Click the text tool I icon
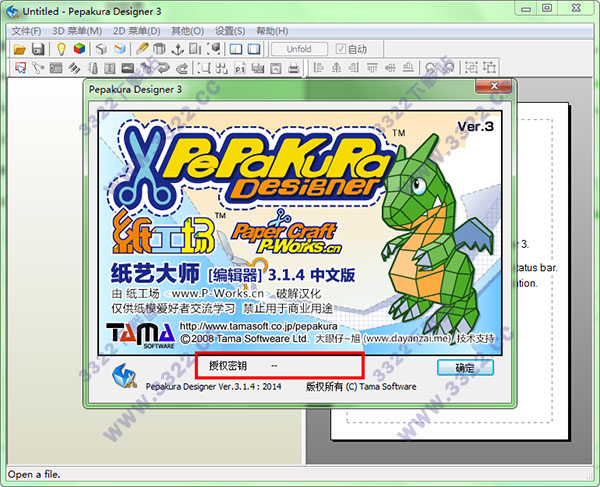 click(x=110, y=68)
